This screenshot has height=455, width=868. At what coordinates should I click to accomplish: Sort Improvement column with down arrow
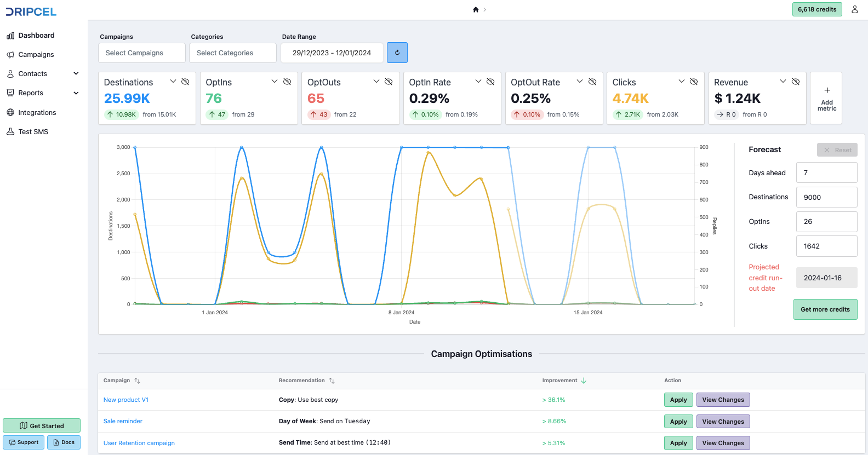coord(584,381)
